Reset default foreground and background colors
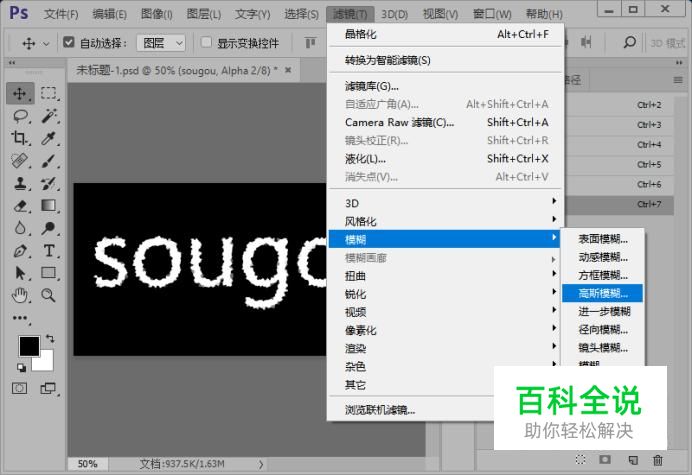This screenshot has width=692, height=475. [21, 367]
